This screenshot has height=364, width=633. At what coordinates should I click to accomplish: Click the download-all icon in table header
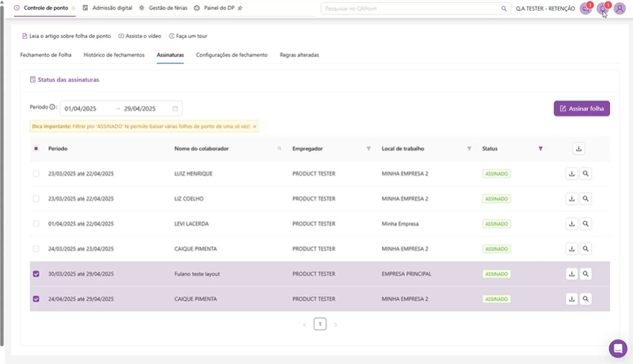point(579,148)
